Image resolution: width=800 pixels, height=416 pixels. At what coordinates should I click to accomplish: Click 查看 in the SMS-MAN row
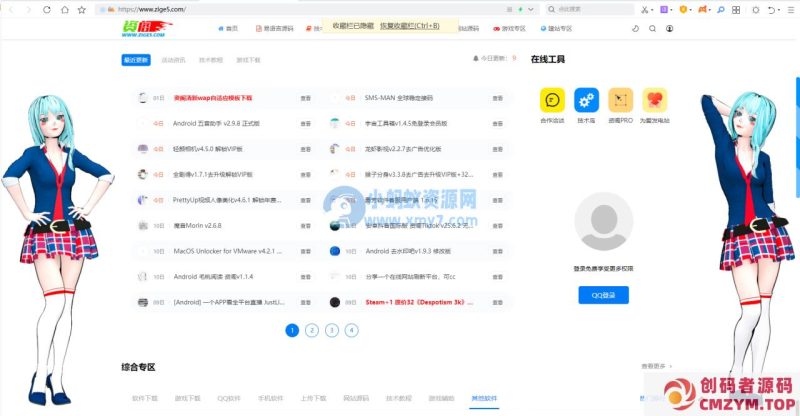pyautogui.click(x=497, y=98)
